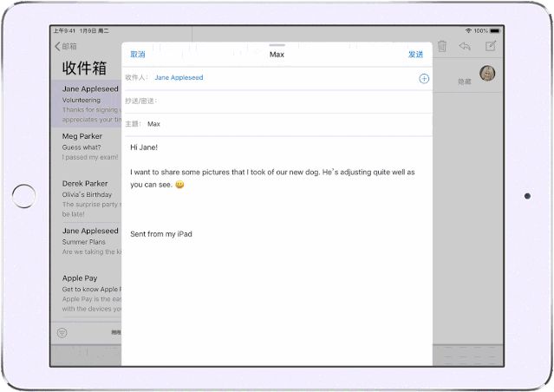
Task: Tap the Reply arrow icon
Action: [465, 46]
